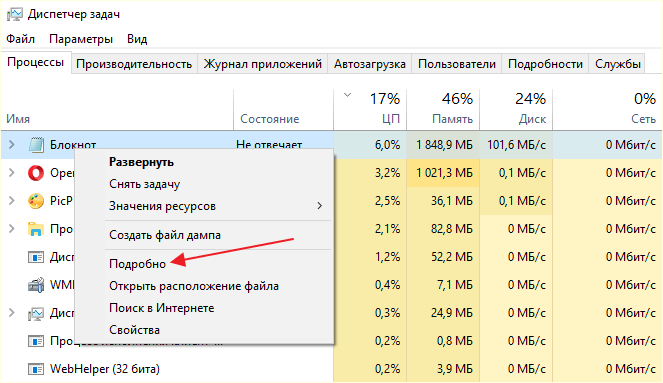The width and height of the screenshot is (663, 383).
Task: Click the 101,6 МБ/с disk value
Action: [x=516, y=145]
